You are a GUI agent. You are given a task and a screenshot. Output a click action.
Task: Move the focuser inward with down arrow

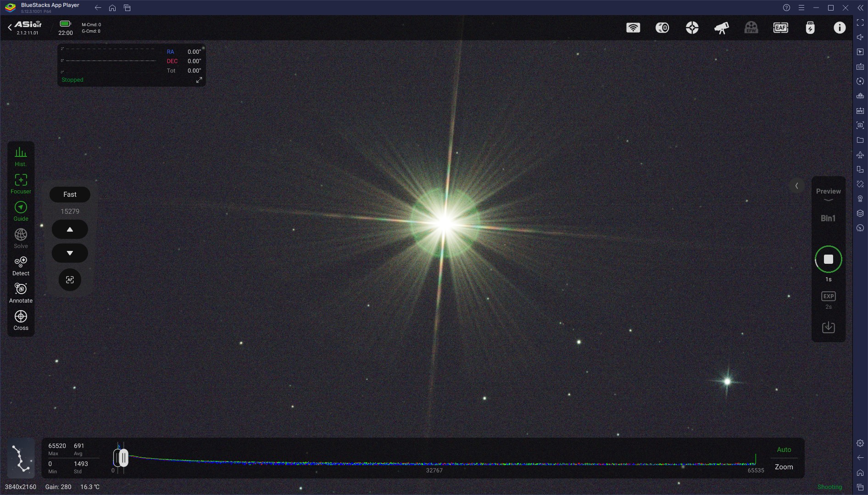(x=70, y=253)
